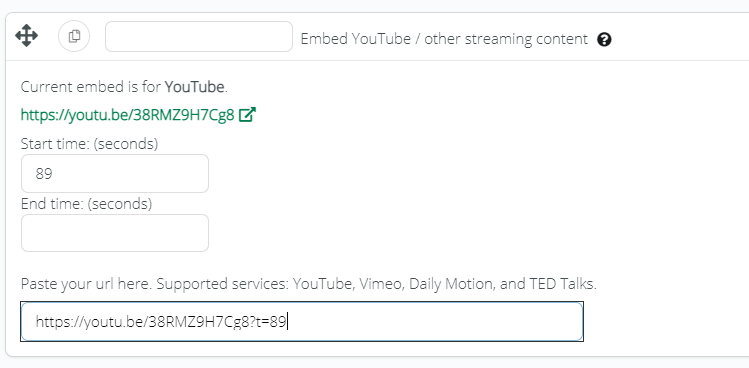This screenshot has height=368, width=749.
Task: Click the external link icon beside the URL
Action: coord(247,115)
